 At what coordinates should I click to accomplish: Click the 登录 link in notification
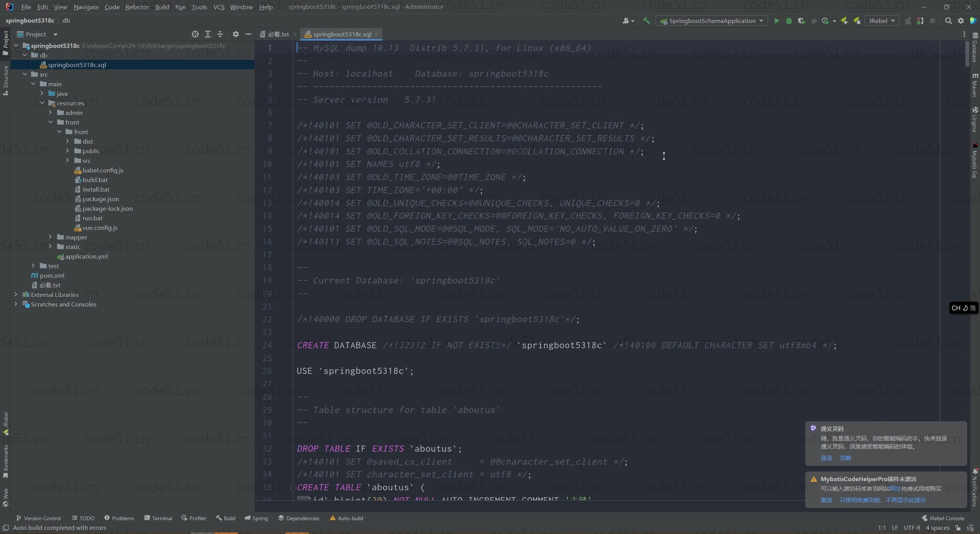826,458
